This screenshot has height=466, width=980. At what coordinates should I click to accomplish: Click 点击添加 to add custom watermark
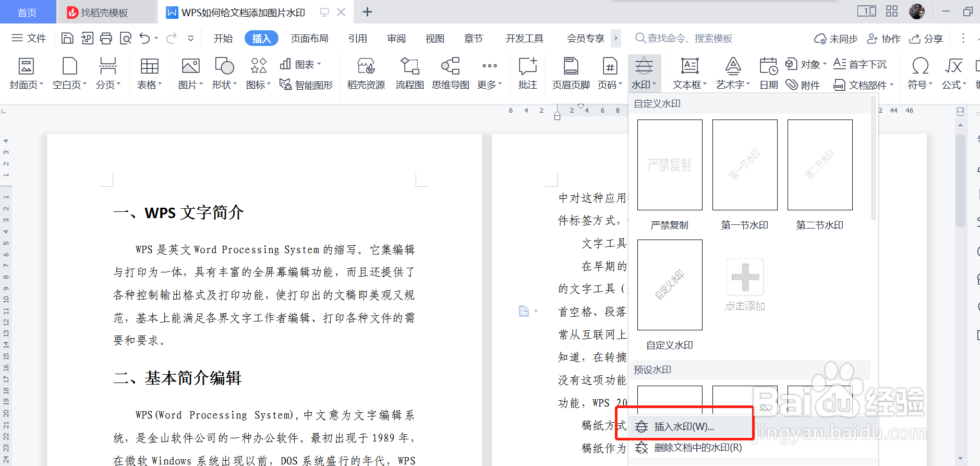[x=745, y=285]
